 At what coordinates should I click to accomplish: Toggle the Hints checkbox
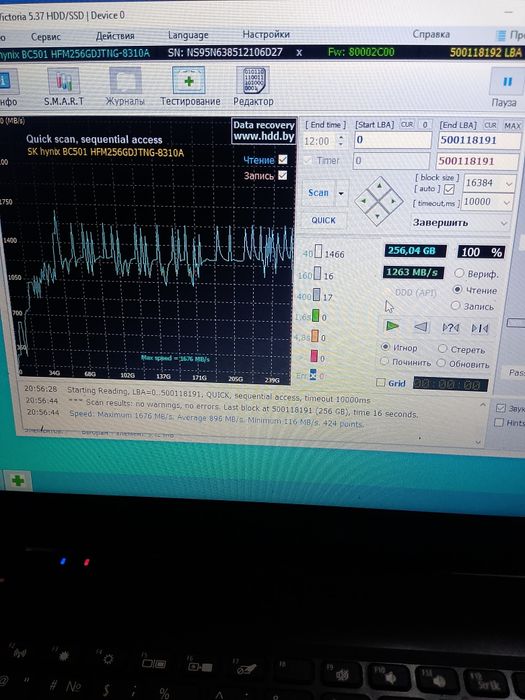point(499,422)
